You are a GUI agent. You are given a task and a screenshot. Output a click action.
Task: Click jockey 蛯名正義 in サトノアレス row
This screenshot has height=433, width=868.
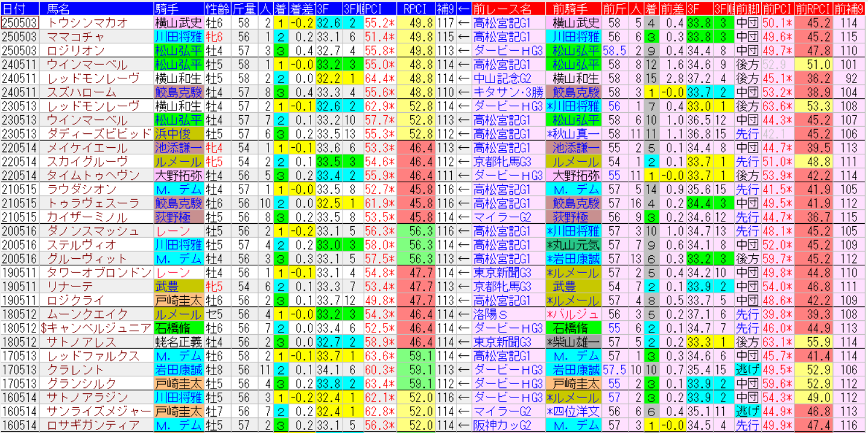click(178, 342)
